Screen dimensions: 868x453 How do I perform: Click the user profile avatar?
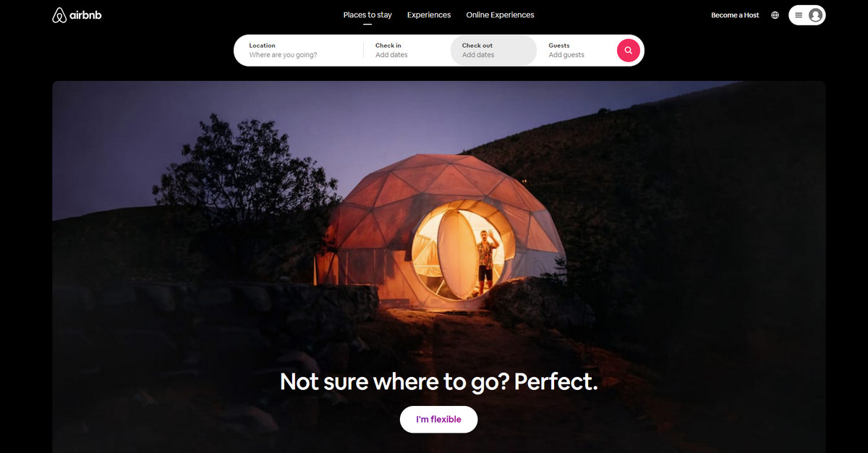[815, 15]
